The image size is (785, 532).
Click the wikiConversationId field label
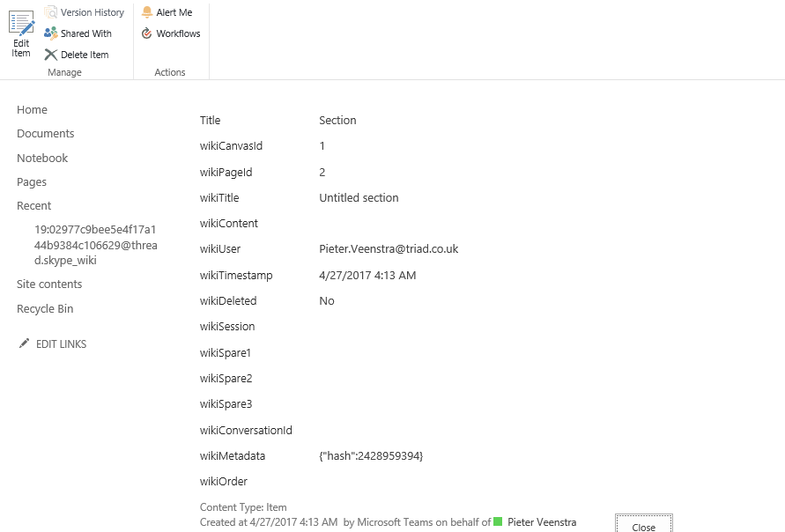pos(246,431)
